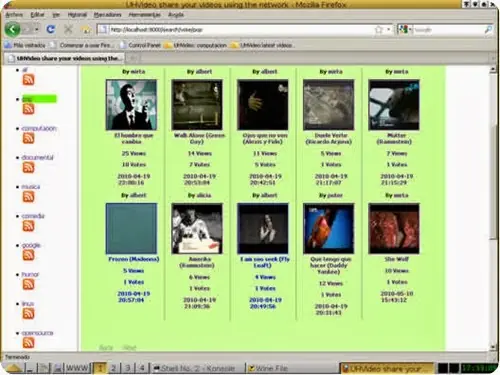Click the RSS icon under computacion

[28, 138]
